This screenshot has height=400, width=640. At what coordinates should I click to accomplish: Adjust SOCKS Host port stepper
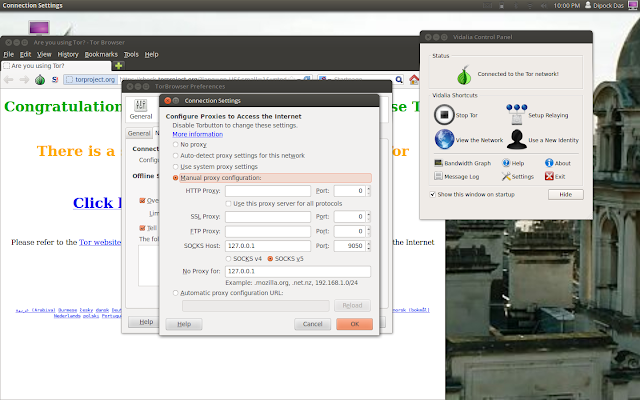pos(369,246)
